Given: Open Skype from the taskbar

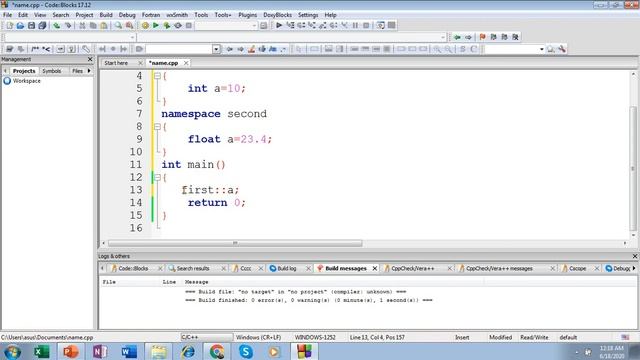Looking at the screenshot, I should coord(246,351).
